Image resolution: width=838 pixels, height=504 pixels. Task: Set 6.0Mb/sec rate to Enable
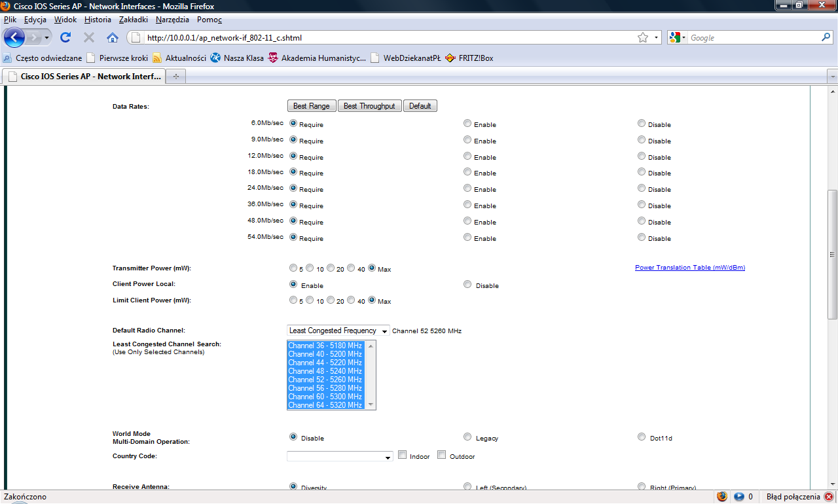467,123
